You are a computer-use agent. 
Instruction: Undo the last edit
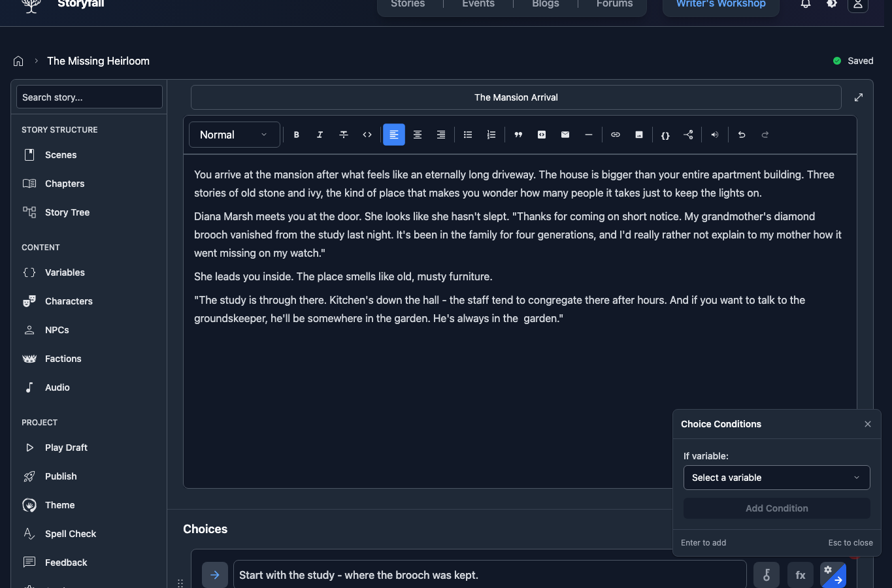coord(742,135)
